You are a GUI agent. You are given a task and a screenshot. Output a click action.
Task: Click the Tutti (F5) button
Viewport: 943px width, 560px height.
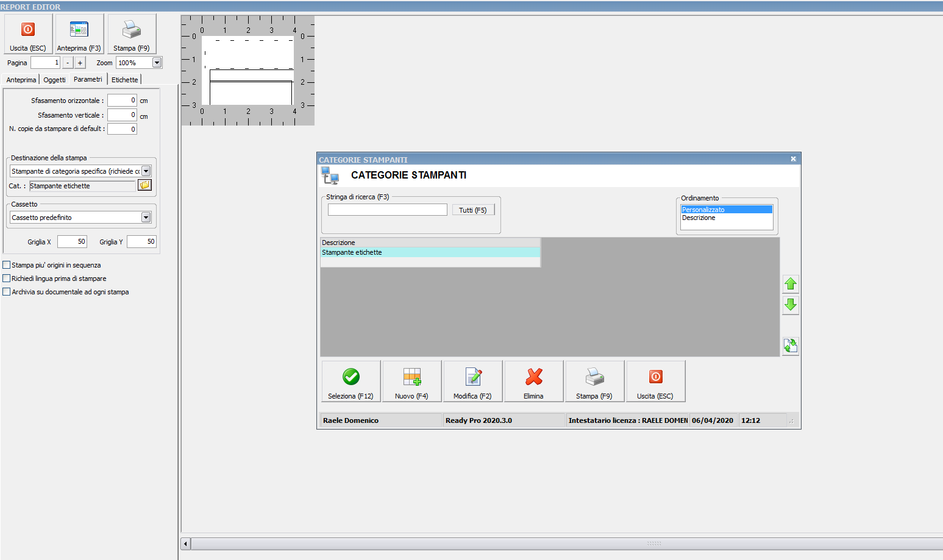(x=473, y=210)
